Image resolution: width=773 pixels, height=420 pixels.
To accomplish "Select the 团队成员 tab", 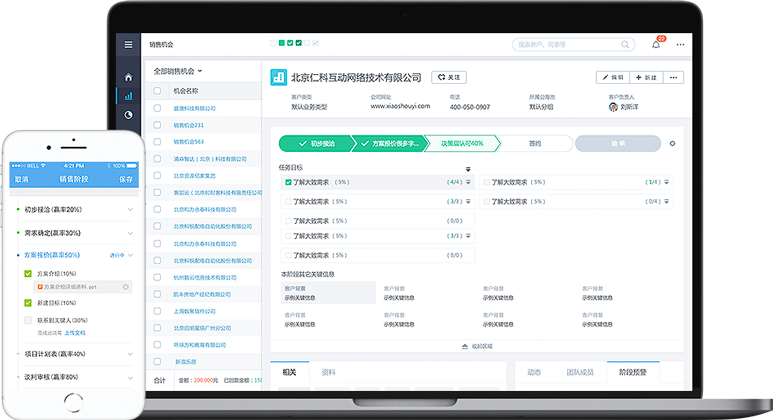I will (579, 372).
